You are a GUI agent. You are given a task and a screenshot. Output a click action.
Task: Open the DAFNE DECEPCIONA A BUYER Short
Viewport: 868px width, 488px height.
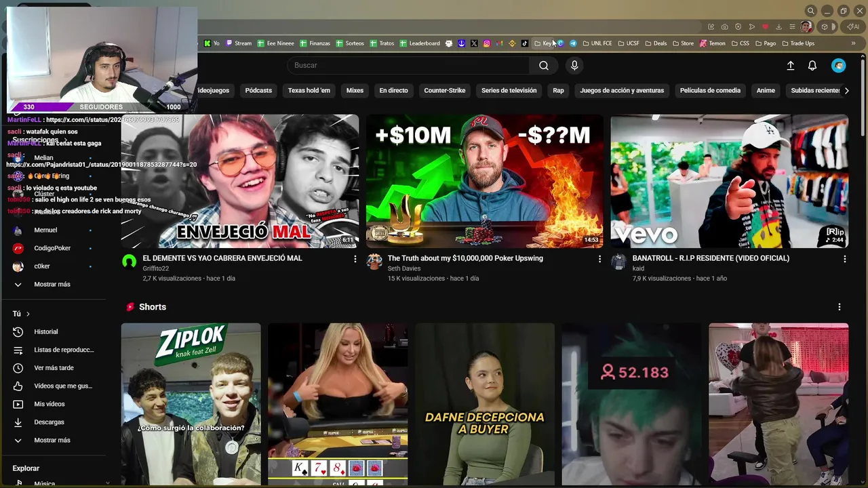click(x=484, y=404)
